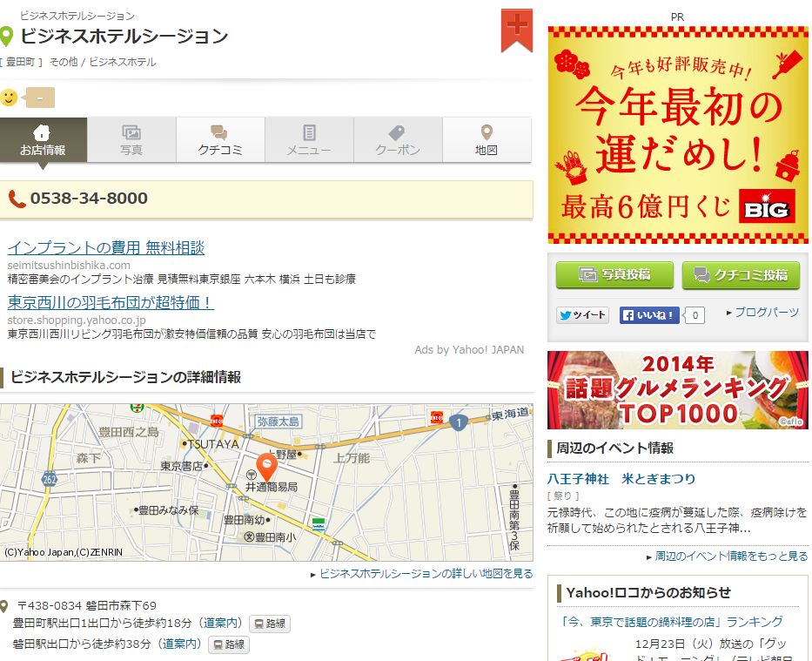Click the その他 / ビジネスホテル category text
Image resolution: width=812 pixels, height=661 pixels.
[103, 62]
